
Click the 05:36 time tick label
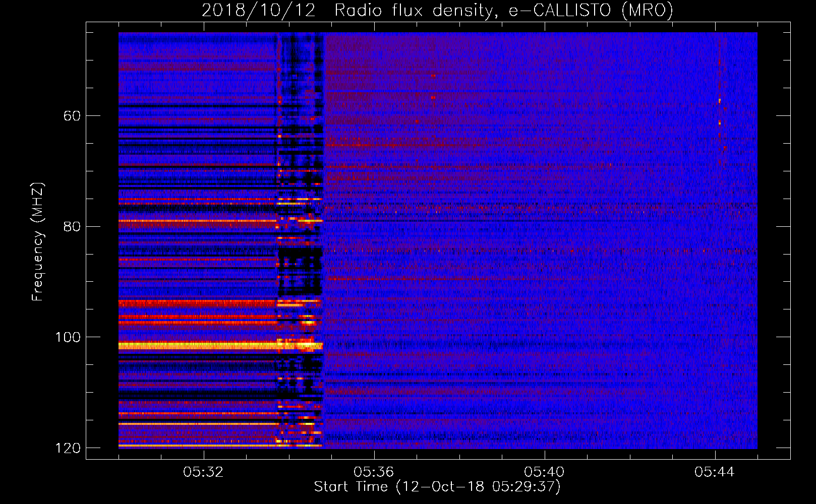[x=374, y=472]
